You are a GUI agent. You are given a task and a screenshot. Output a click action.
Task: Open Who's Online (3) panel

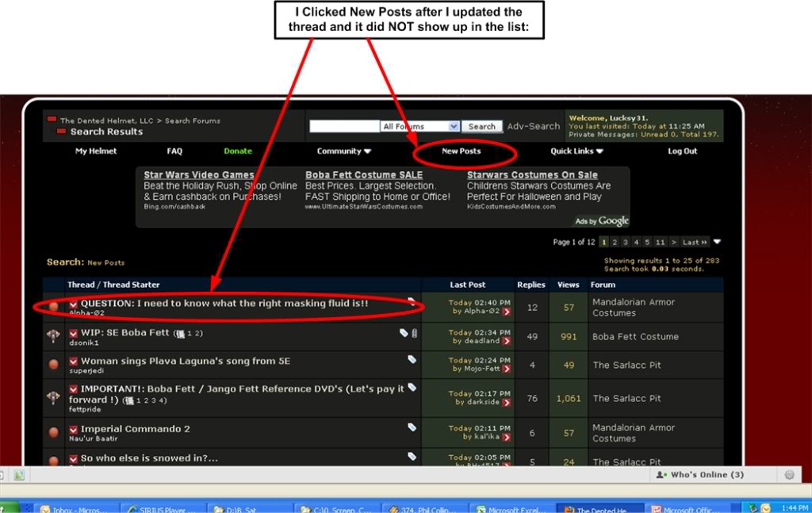(x=699, y=475)
